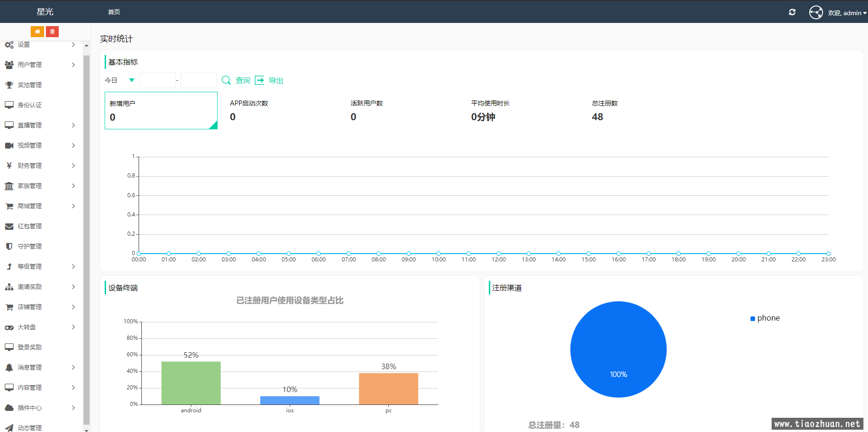Click the sidebar scroll up arrow
Screen dimensions: 868x432
point(86,45)
